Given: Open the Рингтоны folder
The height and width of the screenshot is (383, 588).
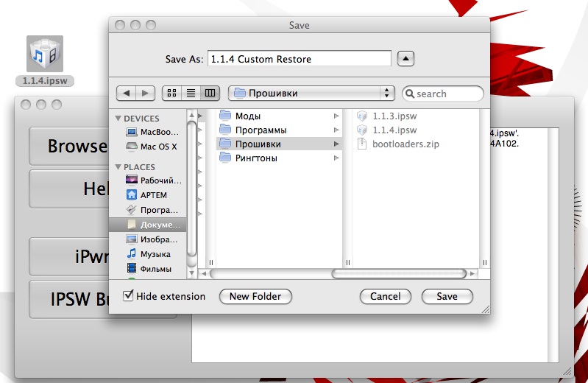Looking at the screenshot, I should 280,158.
